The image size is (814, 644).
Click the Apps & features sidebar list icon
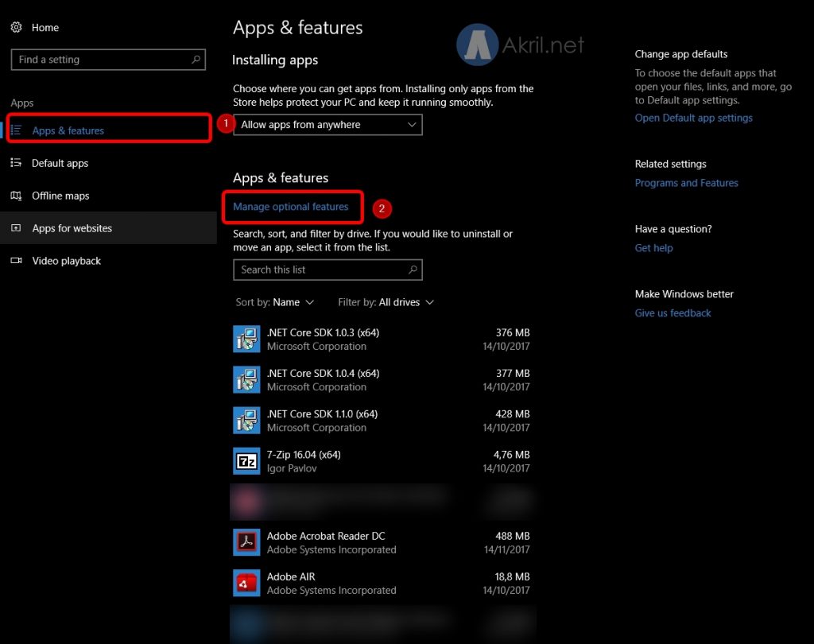pos(16,130)
